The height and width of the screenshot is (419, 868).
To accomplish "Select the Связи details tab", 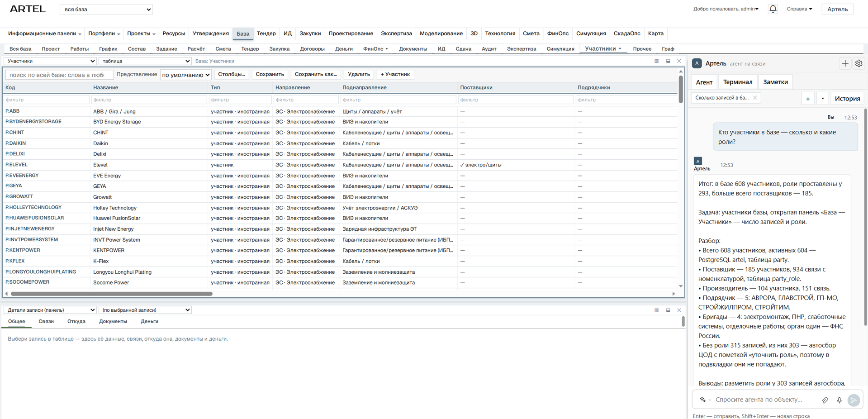I will pyautogui.click(x=46, y=321).
